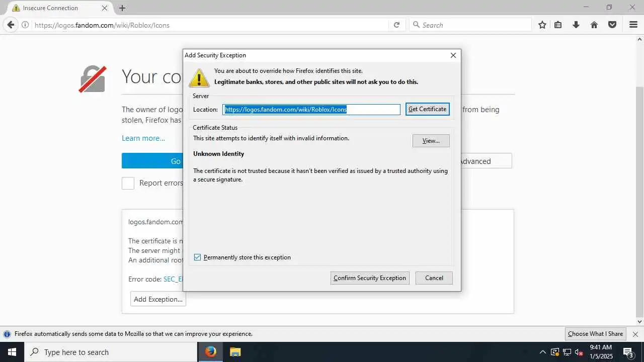Click the muted volume tray icon

coord(579,352)
